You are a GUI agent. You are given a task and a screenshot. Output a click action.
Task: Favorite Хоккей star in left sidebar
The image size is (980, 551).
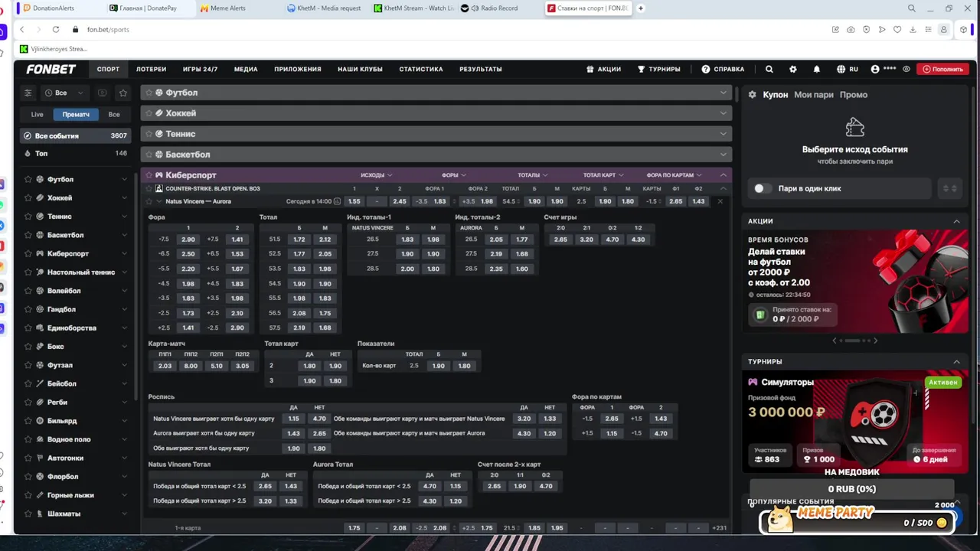[28, 197]
